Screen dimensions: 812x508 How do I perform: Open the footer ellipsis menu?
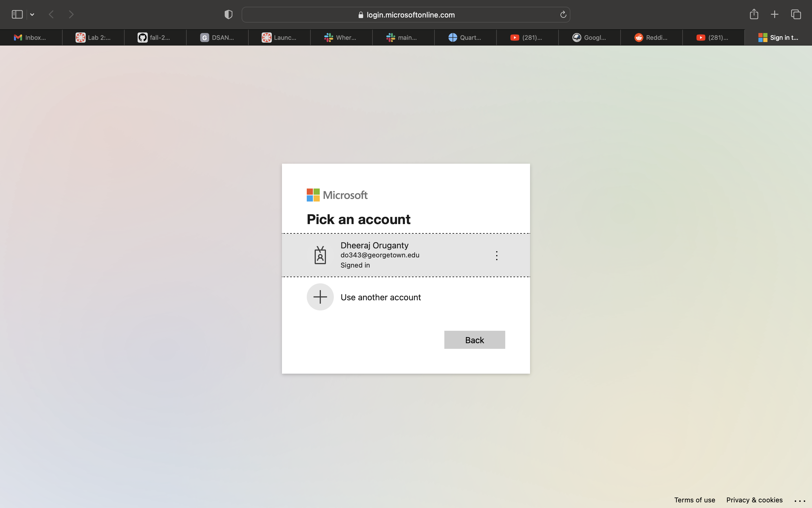[x=800, y=501]
